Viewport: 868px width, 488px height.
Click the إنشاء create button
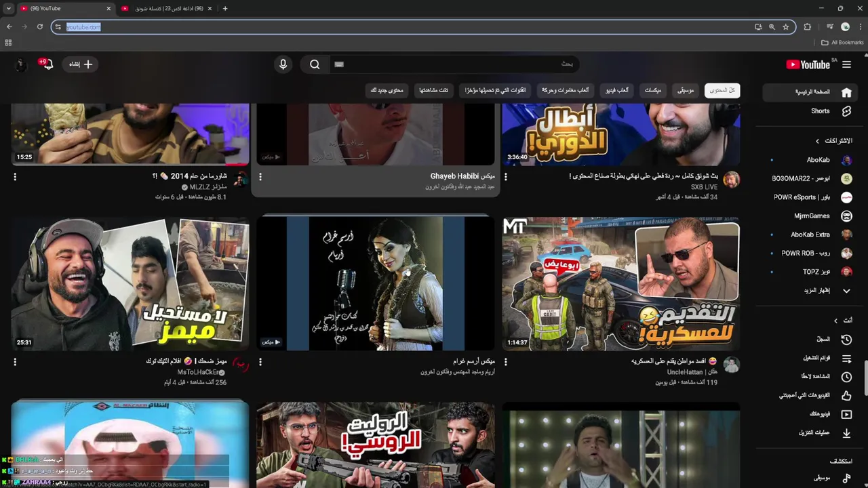(81, 64)
